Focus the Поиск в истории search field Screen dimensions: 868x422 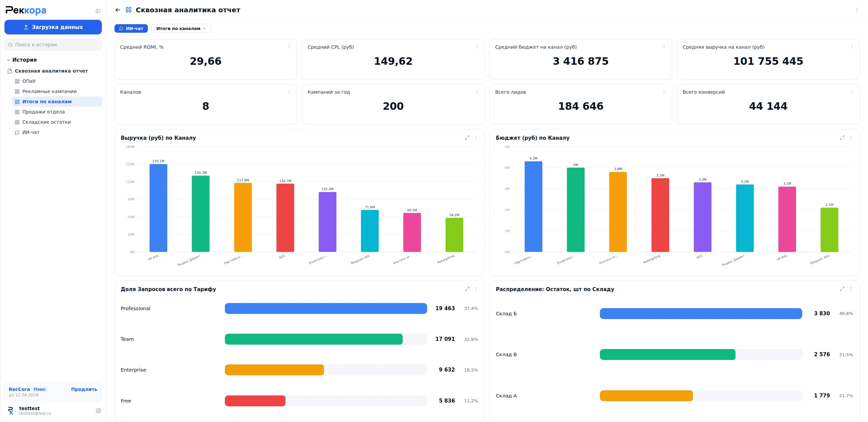[x=53, y=45]
